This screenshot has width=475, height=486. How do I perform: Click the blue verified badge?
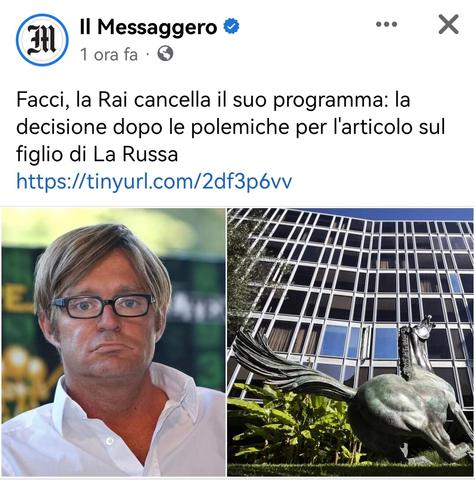tap(231, 26)
